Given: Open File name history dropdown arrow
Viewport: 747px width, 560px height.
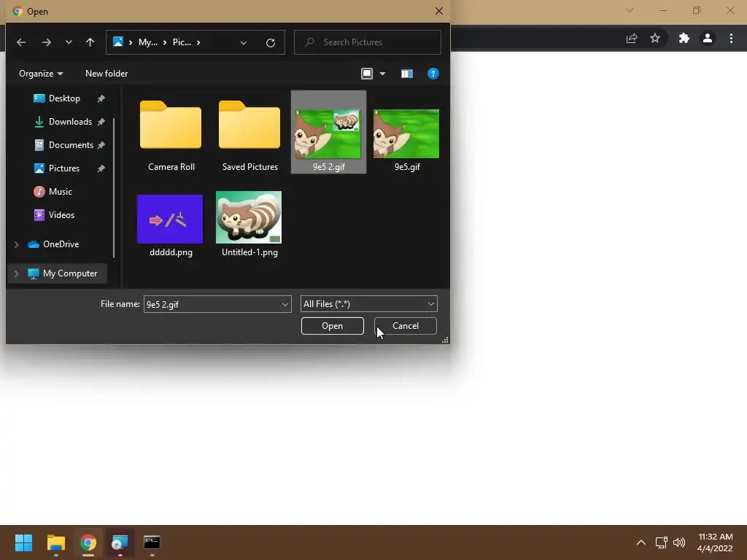Looking at the screenshot, I should coord(285,304).
